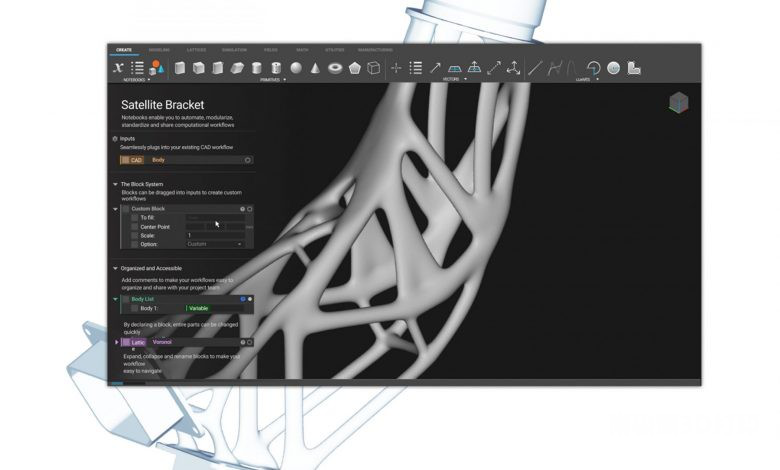Collapse Organized and Accessible section
Viewport: 780px width, 470px height.
pos(115,269)
